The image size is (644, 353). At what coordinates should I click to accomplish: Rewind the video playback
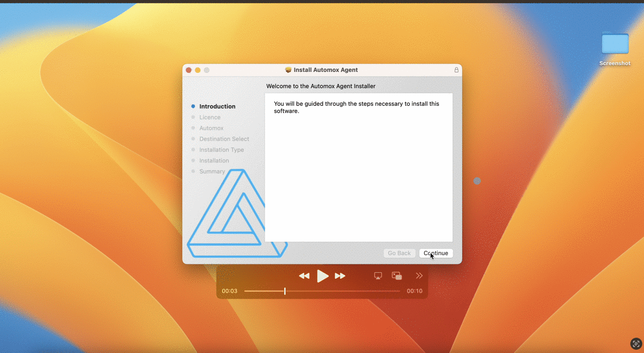click(x=304, y=276)
